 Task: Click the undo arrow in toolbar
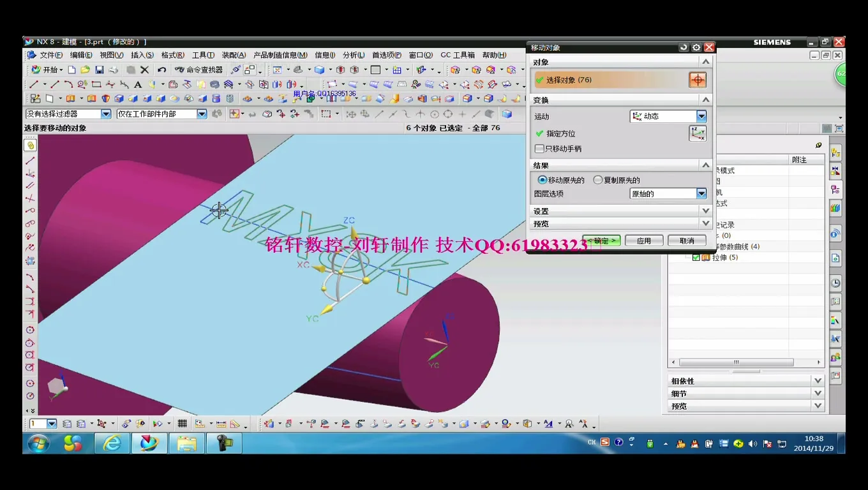[162, 70]
